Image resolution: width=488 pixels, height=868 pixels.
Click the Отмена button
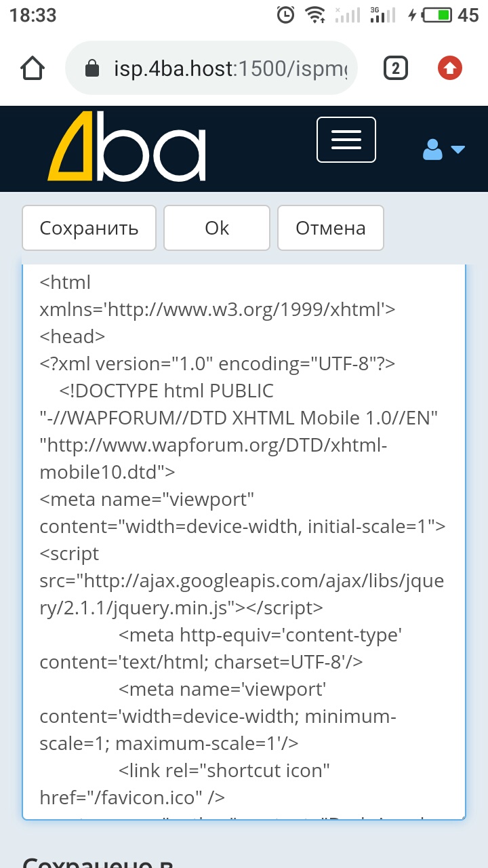(331, 229)
